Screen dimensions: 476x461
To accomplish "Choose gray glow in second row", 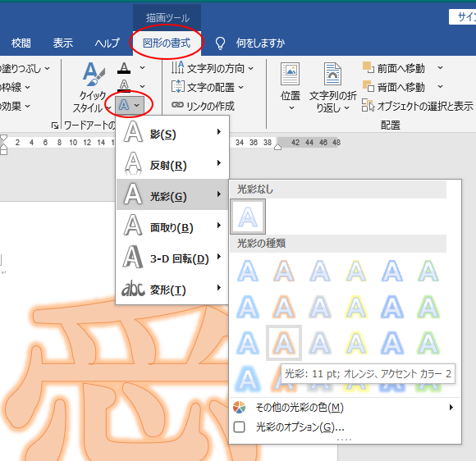I will point(320,307).
